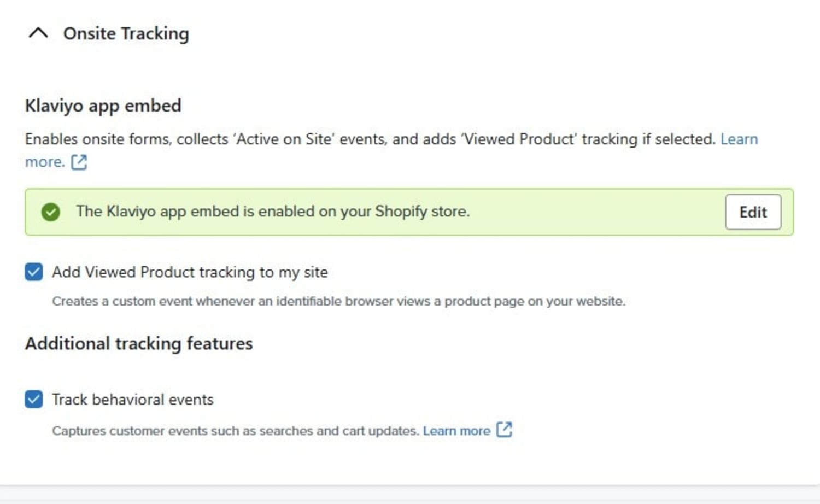Click the green checkmark status icon
The height and width of the screenshot is (504, 820).
click(51, 212)
